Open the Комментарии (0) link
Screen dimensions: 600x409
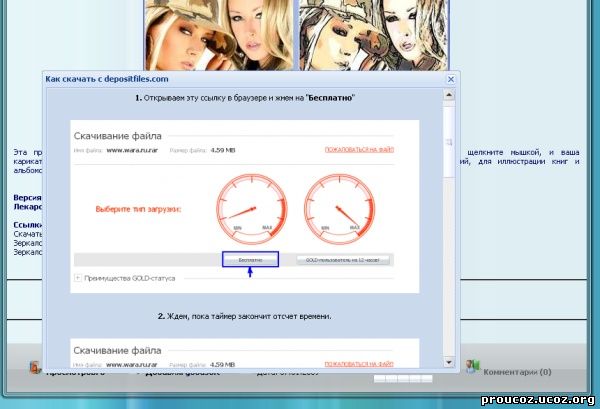tap(517, 372)
